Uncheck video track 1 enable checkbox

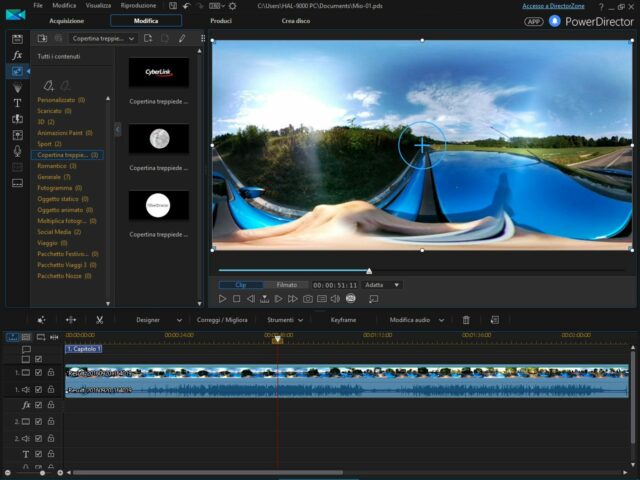(38, 373)
